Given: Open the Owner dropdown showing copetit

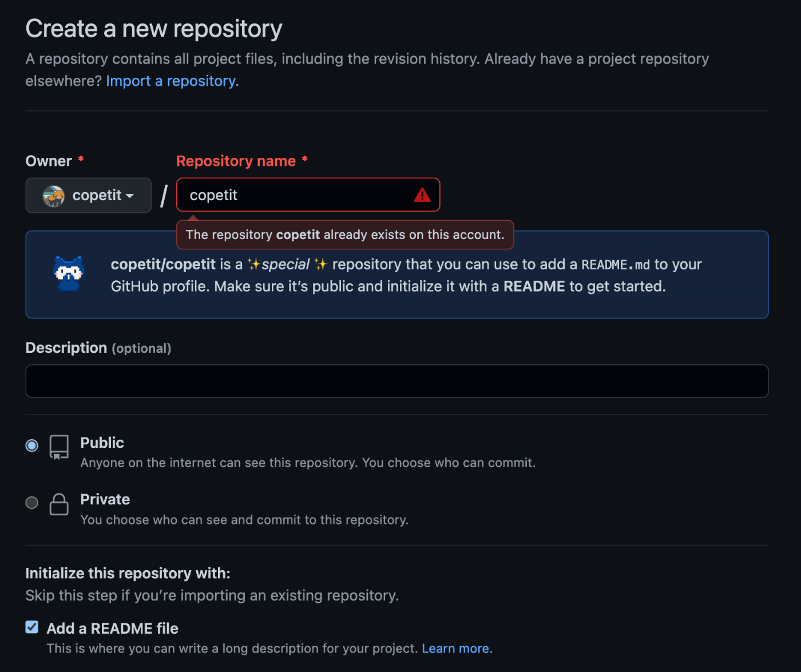Looking at the screenshot, I should pos(89,196).
